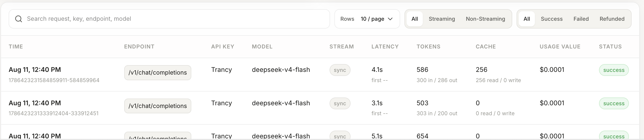
Task: Open the Rows 10 / page dropdown
Action: click(367, 19)
